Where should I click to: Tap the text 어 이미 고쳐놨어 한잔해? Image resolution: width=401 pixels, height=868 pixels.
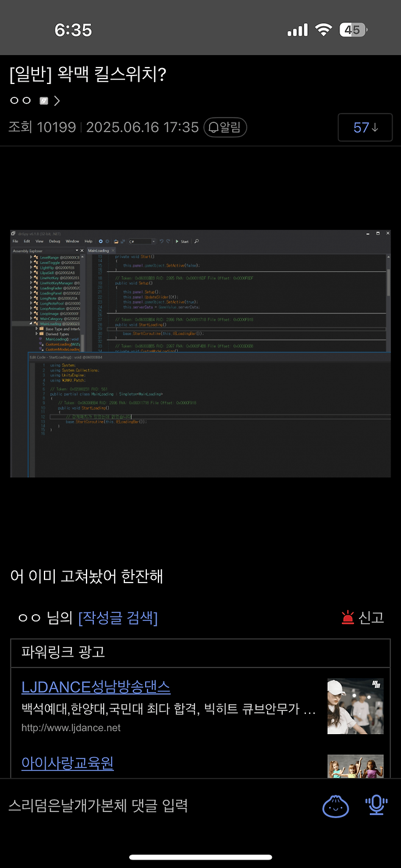pyautogui.click(x=87, y=576)
